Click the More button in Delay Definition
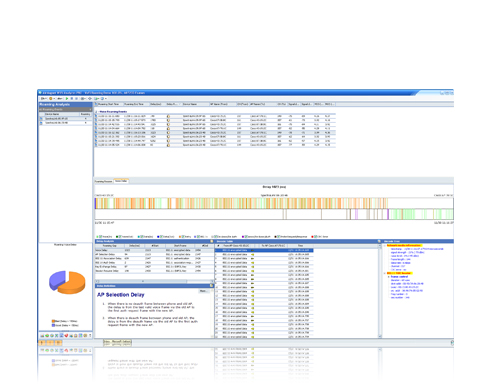The height and width of the screenshot is (385, 488). click(x=203, y=291)
